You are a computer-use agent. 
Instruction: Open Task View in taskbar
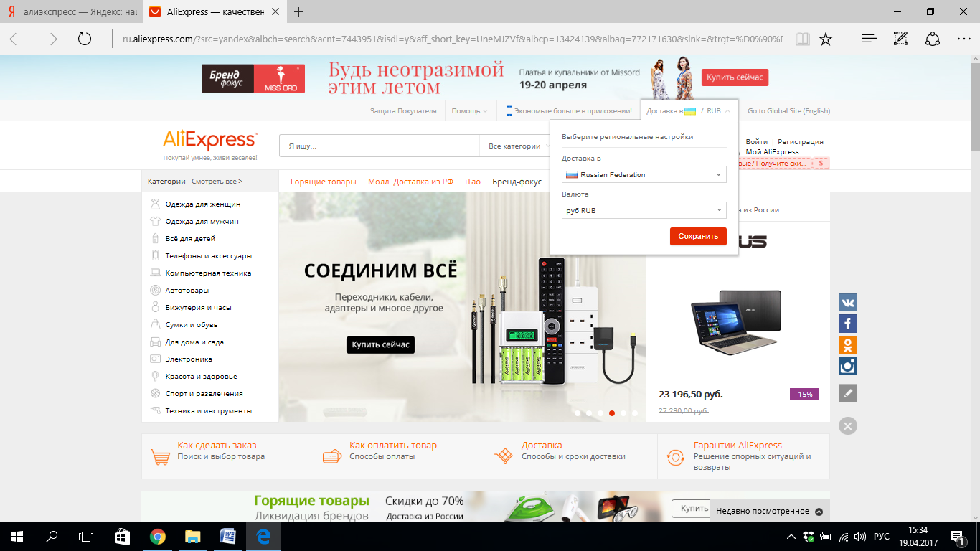coord(86,536)
